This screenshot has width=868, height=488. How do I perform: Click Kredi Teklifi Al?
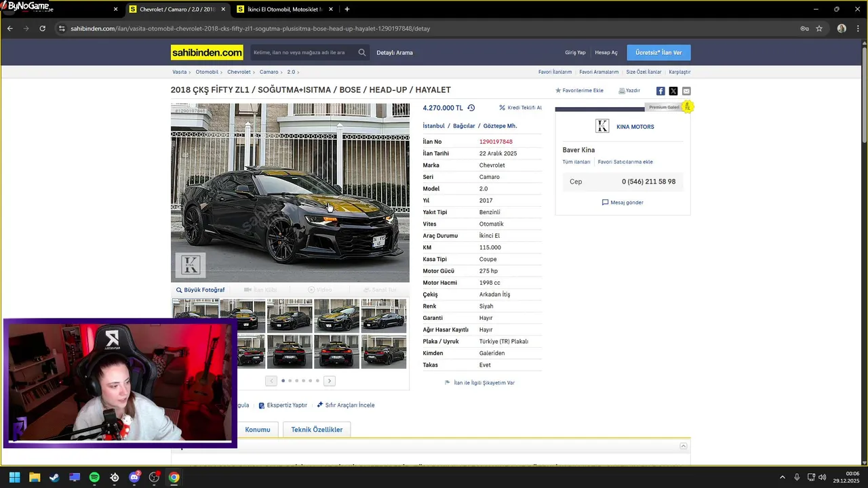[520, 108]
